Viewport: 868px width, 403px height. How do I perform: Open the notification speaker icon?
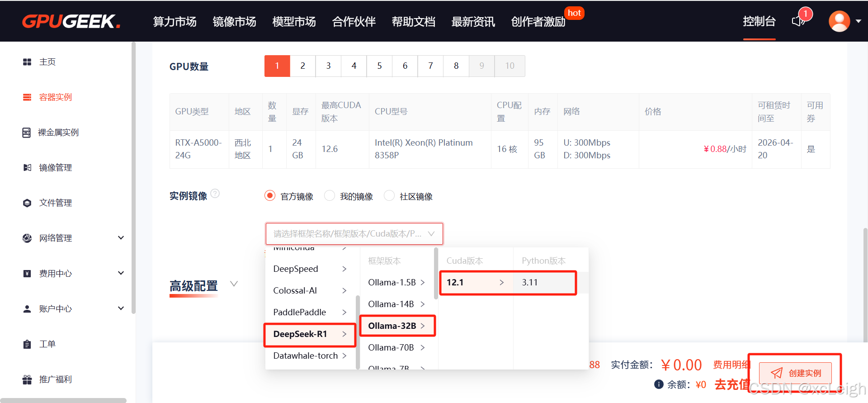798,21
